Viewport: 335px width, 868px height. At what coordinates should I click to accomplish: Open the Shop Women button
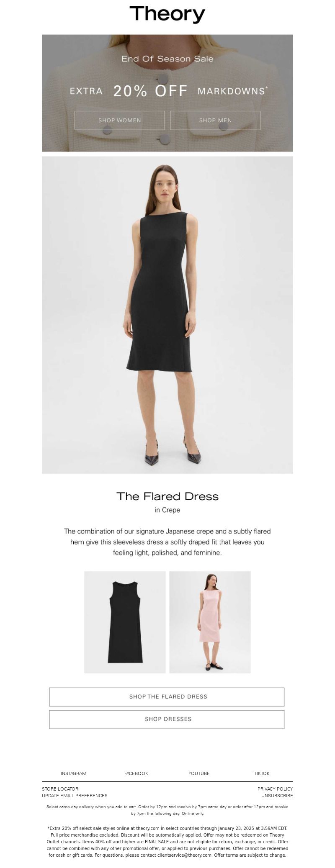click(x=120, y=120)
